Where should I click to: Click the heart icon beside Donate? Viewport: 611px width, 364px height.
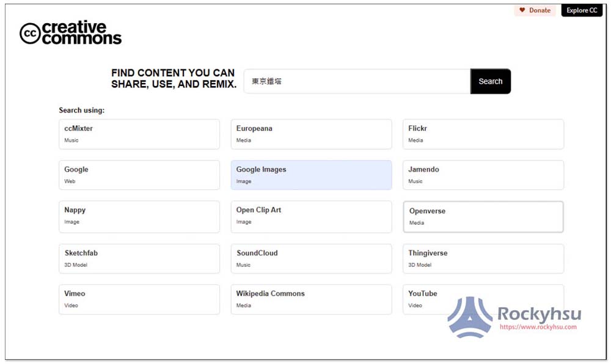(523, 10)
